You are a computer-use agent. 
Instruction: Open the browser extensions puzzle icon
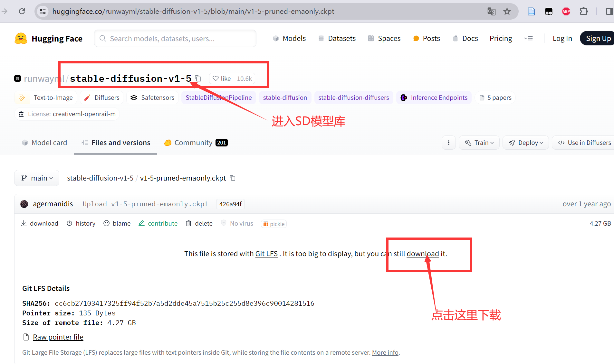[583, 12]
